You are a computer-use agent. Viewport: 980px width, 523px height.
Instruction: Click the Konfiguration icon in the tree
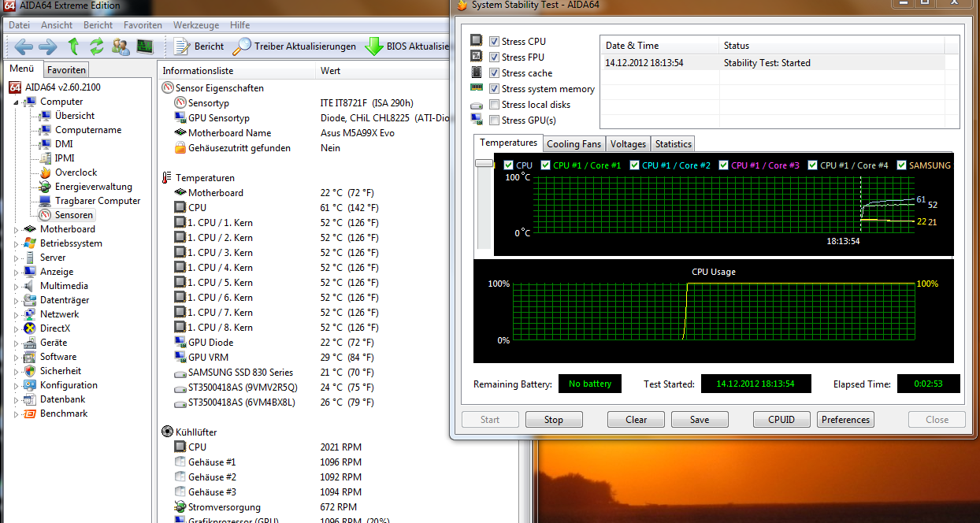[31, 385]
